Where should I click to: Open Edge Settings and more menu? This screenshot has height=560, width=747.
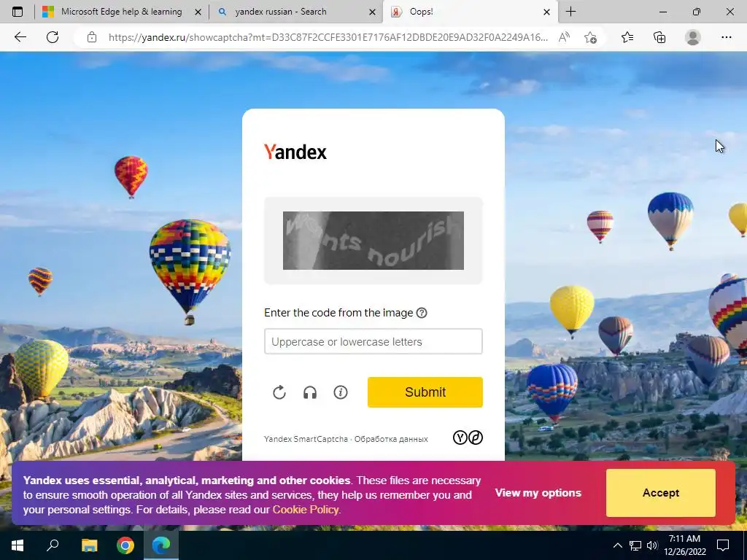point(726,37)
